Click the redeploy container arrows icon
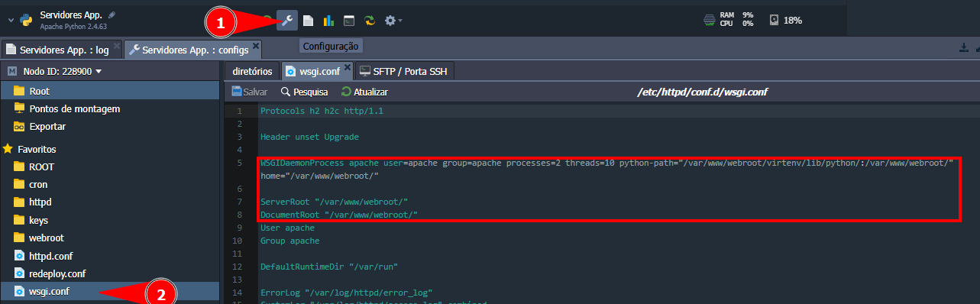The image size is (980, 304). (x=370, y=21)
